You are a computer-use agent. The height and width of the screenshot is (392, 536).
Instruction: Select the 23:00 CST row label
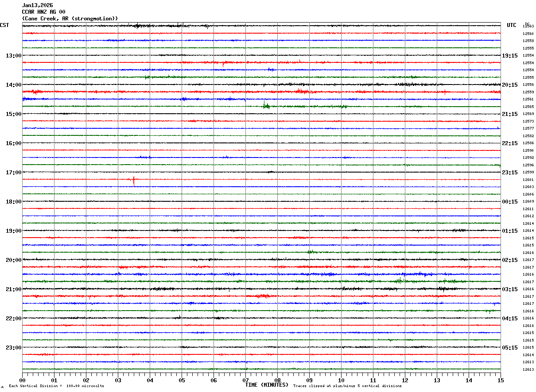(13, 348)
